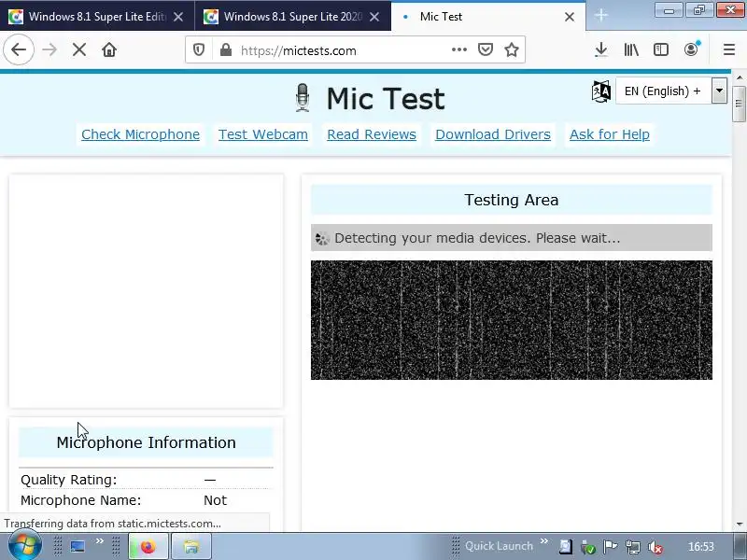Click scrollbar up arrow

[739, 77]
